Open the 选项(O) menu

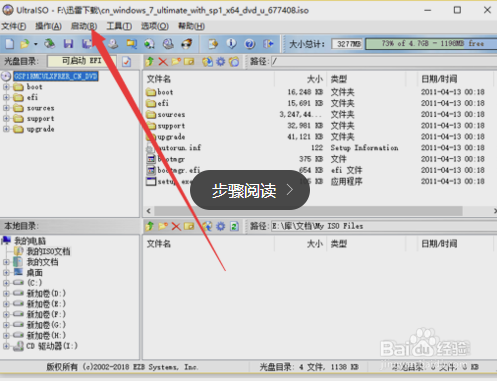click(x=155, y=26)
